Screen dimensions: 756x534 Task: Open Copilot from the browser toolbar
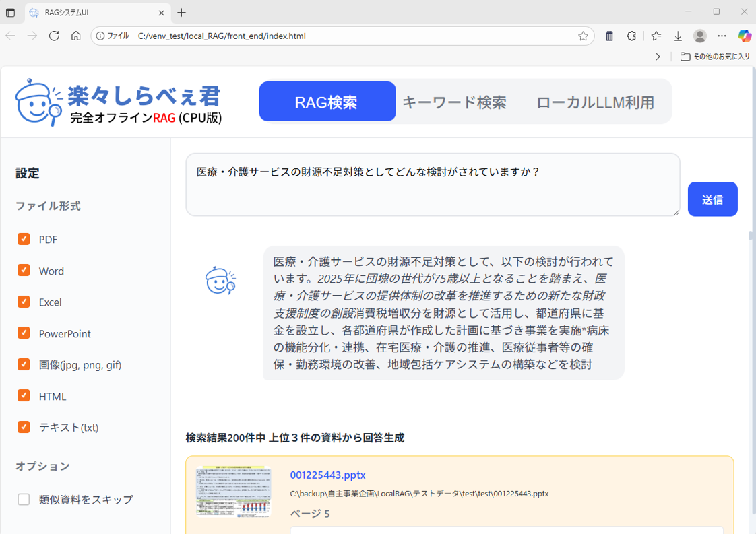click(x=745, y=36)
